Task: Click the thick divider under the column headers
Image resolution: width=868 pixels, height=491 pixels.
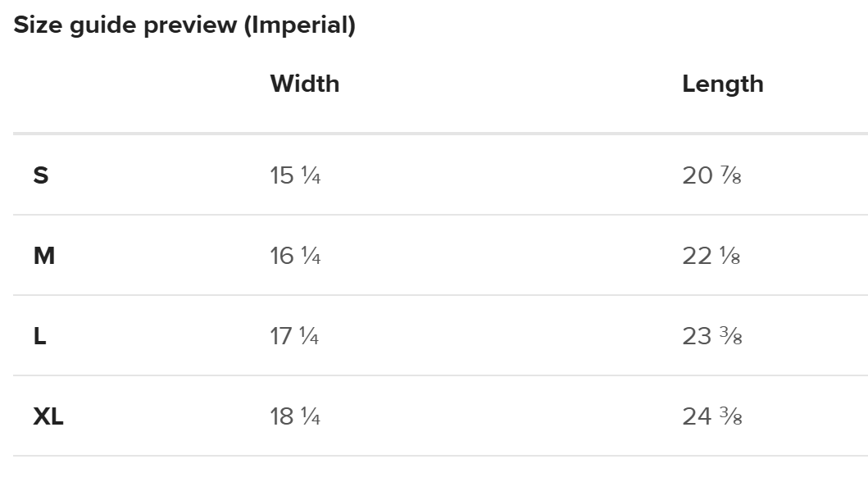Action: tap(440, 133)
